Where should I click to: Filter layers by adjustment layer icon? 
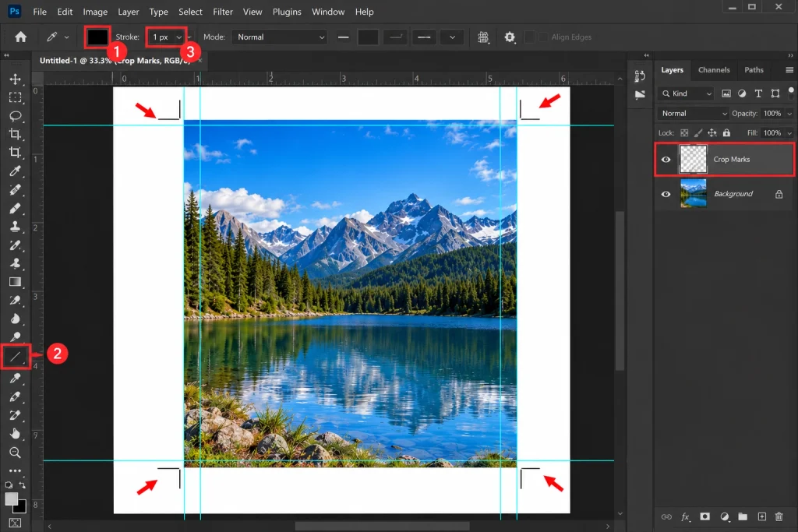coord(742,93)
